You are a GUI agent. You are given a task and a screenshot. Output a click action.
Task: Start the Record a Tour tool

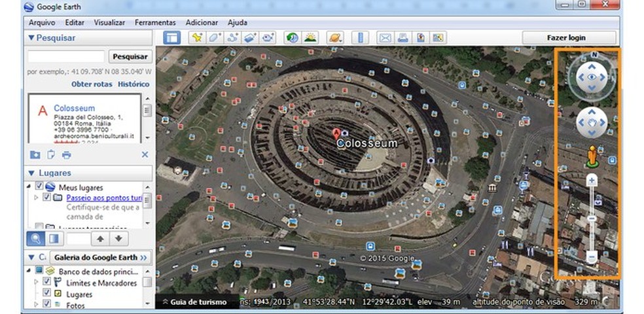(268, 38)
